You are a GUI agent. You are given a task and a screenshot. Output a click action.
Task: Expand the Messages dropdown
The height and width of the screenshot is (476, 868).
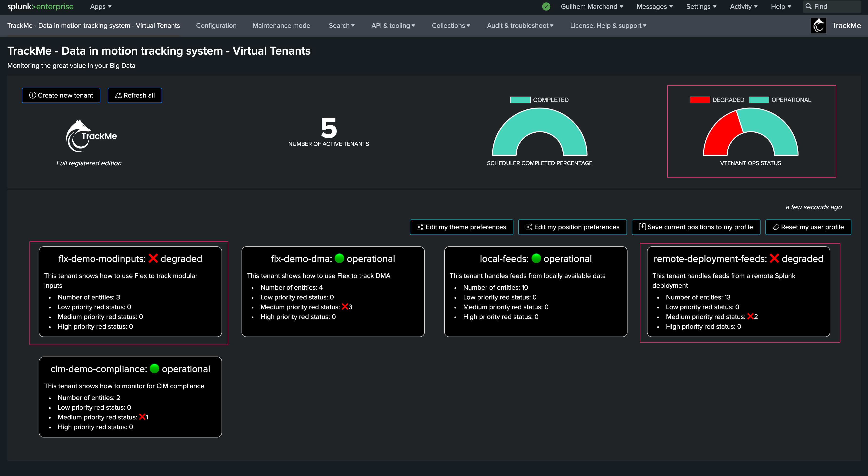pos(654,6)
